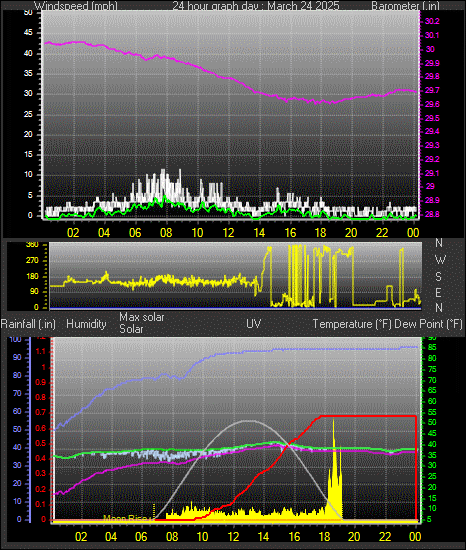Click the S compass label on direction graph
This screenshot has width=466, height=550.
click(x=438, y=277)
